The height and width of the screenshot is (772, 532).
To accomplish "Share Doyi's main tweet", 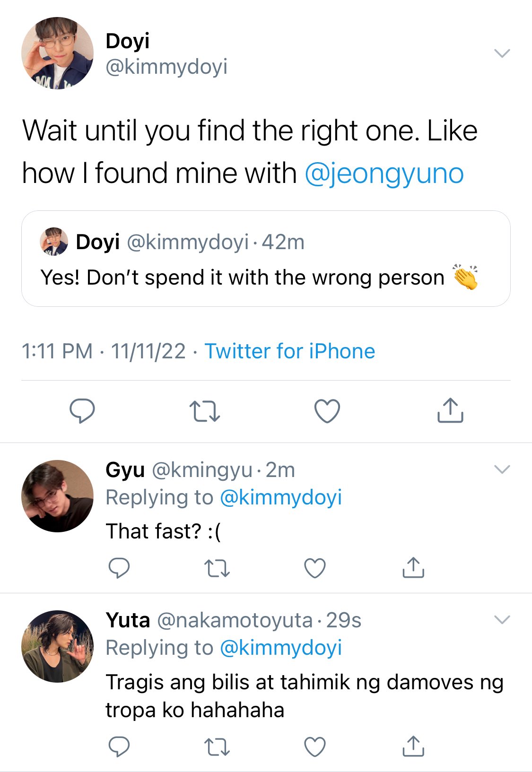I will click(450, 410).
